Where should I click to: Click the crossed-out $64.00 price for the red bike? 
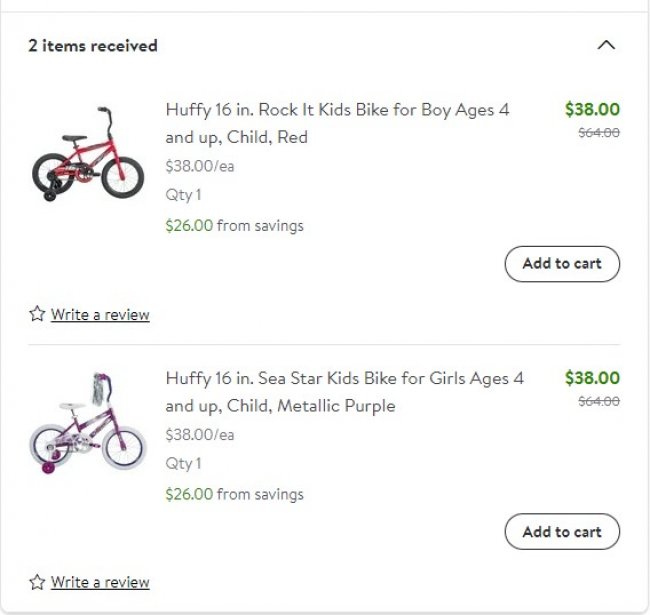[599, 133]
